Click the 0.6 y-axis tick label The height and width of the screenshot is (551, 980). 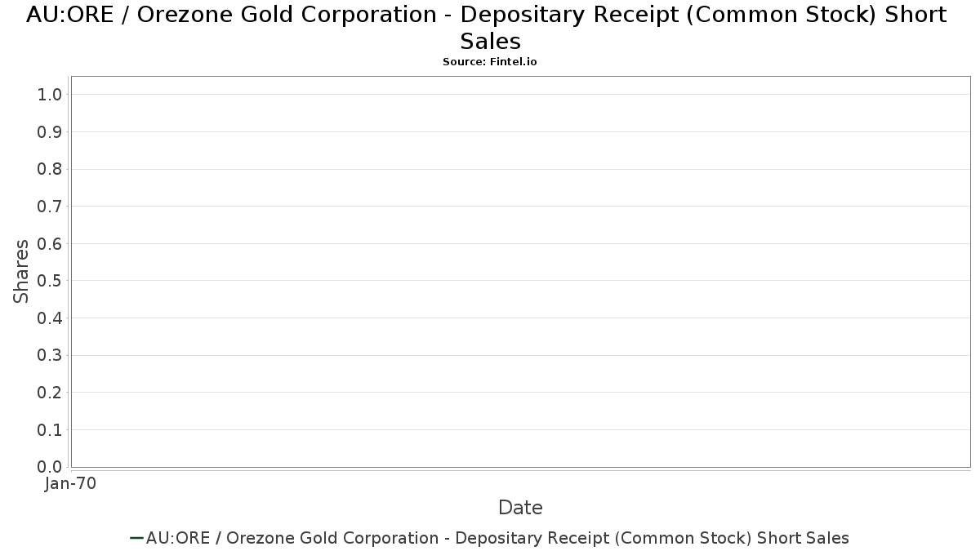(x=50, y=244)
